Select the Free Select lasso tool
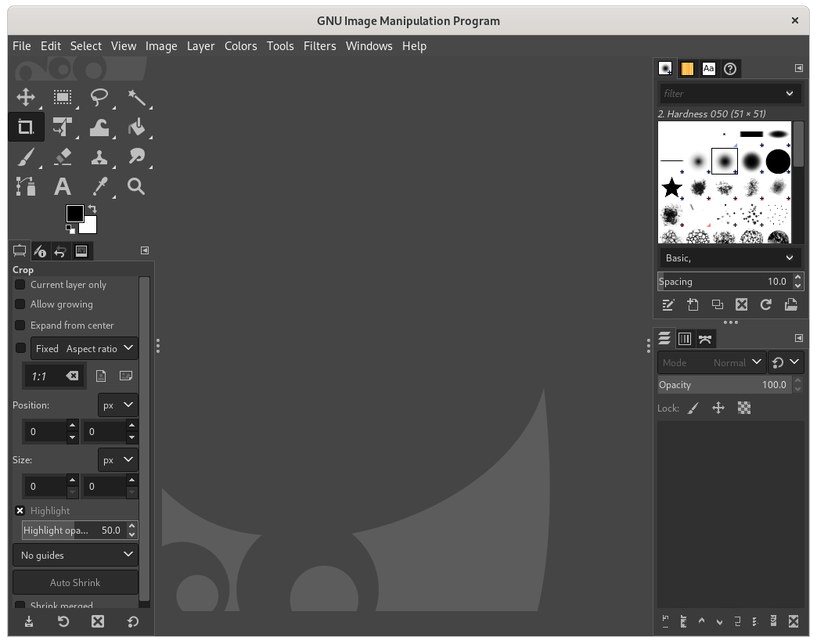The height and width of the screenshot is (644, 817). pos(99,98)
